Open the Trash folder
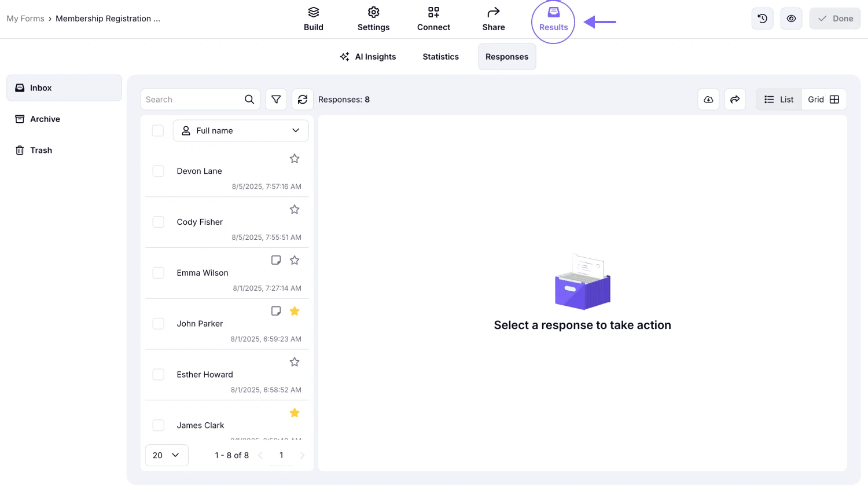868x490 pixels. (x=41, y=150)
